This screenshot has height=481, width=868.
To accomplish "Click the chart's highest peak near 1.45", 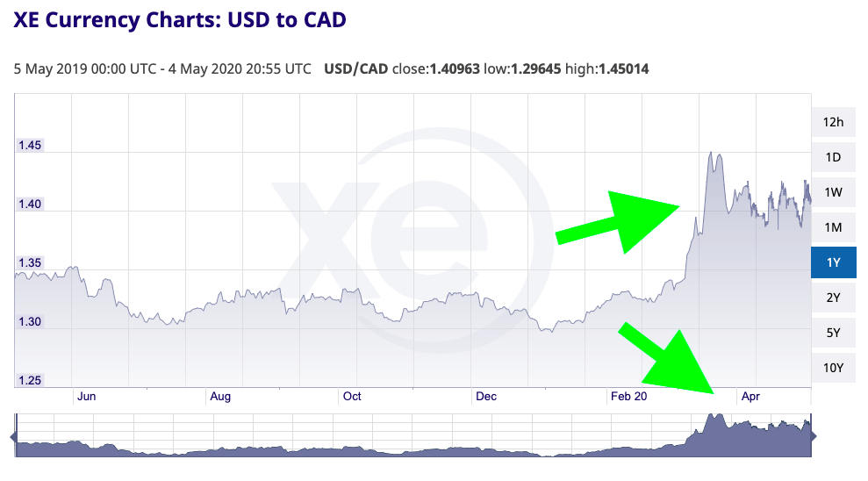I will tap(711, 154).
